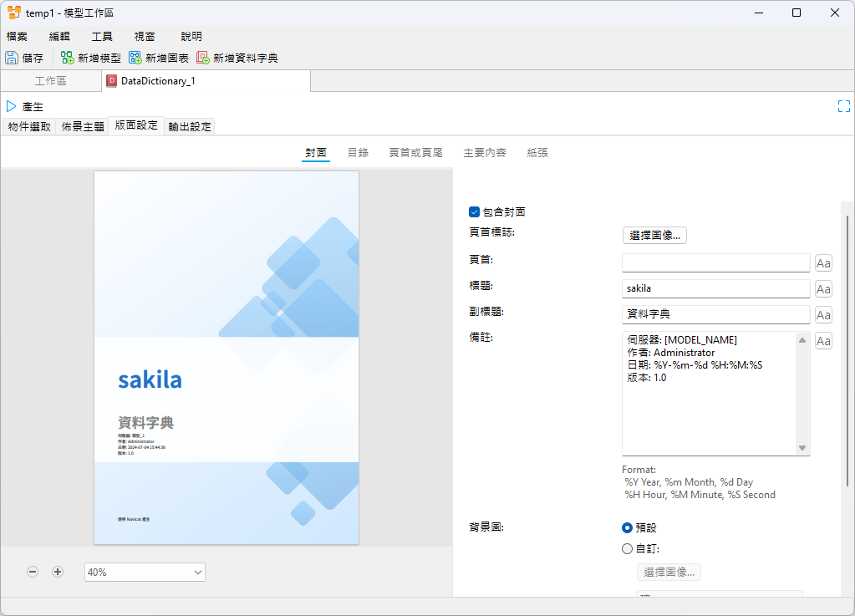Toggle fullscreen with the expand icon
The image size is (855, 616).
(843, 106)
